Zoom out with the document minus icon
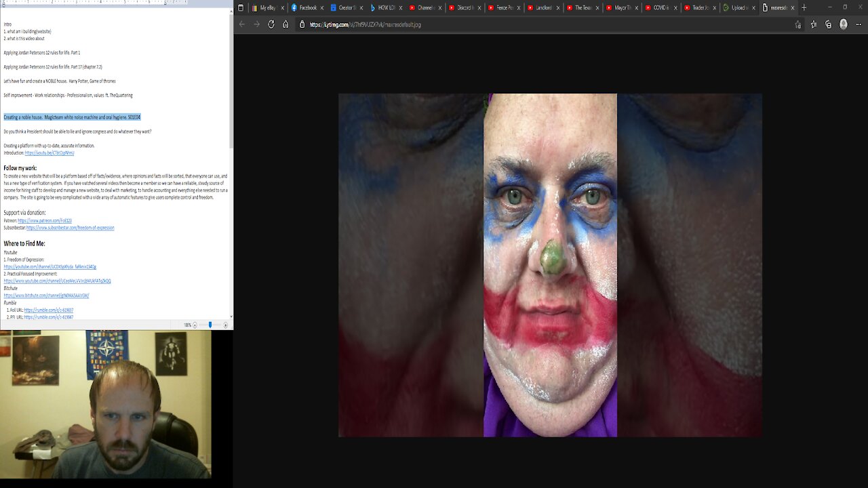The height and width of the screenshot is (488, 868). [x=195, y=325]
